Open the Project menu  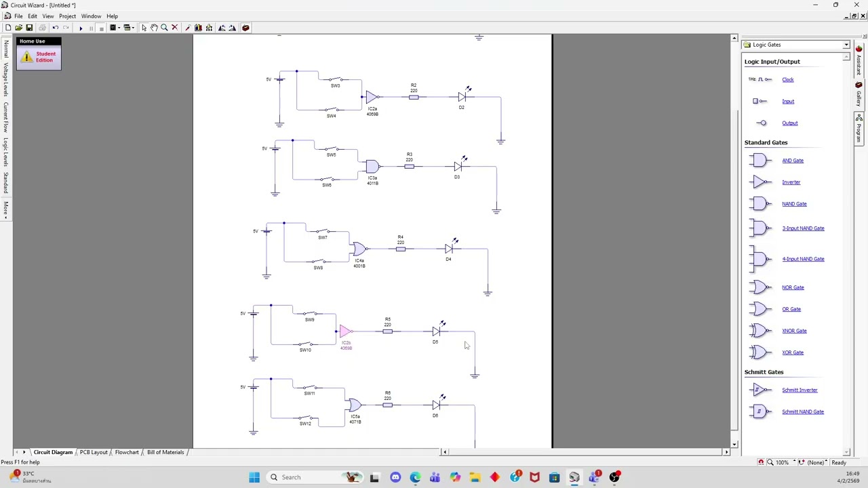click(67, 16)
